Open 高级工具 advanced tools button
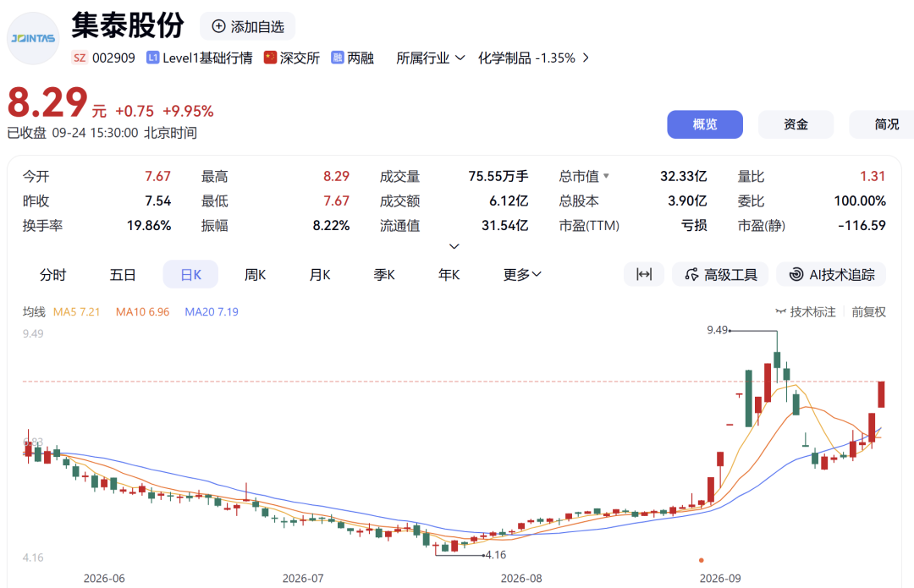This screenshot has height=588, width=914. click(x=720, y=274)
